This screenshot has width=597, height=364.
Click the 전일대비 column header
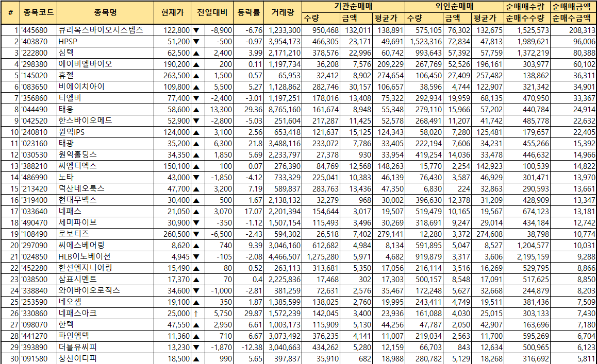pos(212,12)
